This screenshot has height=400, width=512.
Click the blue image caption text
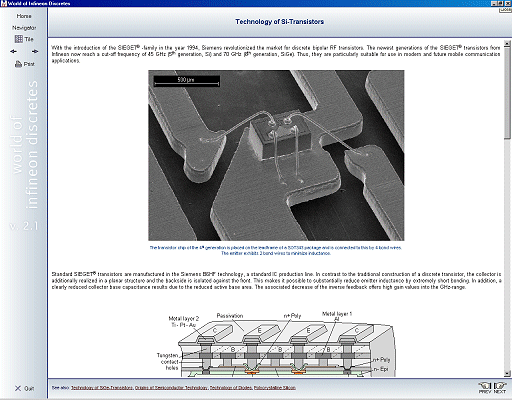[276, 250]
